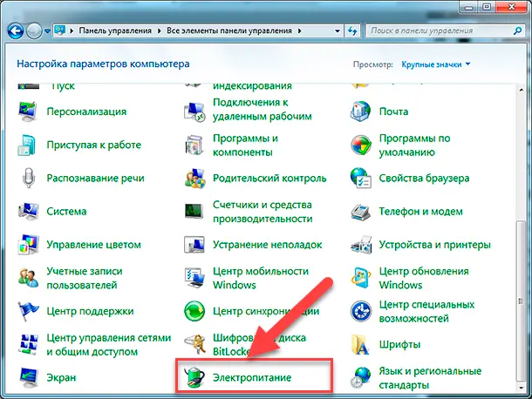Open Телефон и модем link

click(420, 211)
